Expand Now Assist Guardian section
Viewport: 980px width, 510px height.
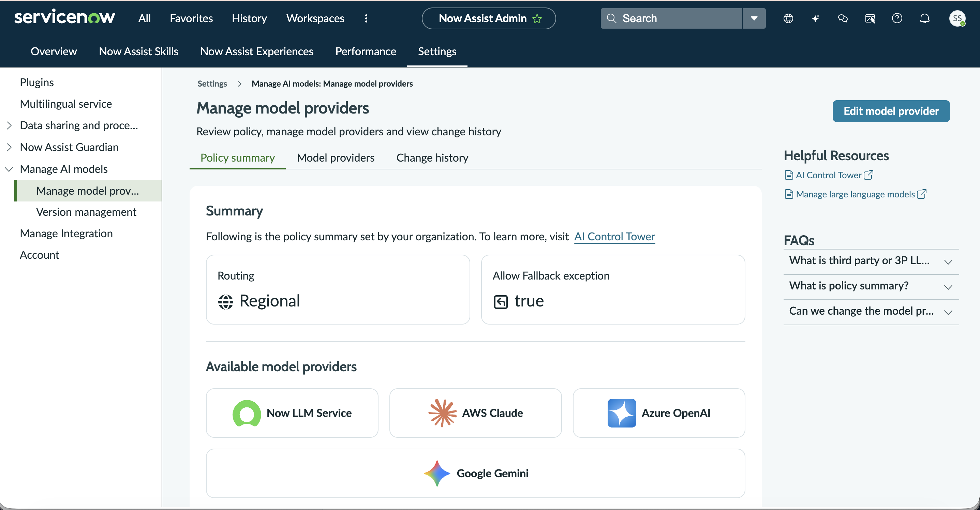click(10, 147)
